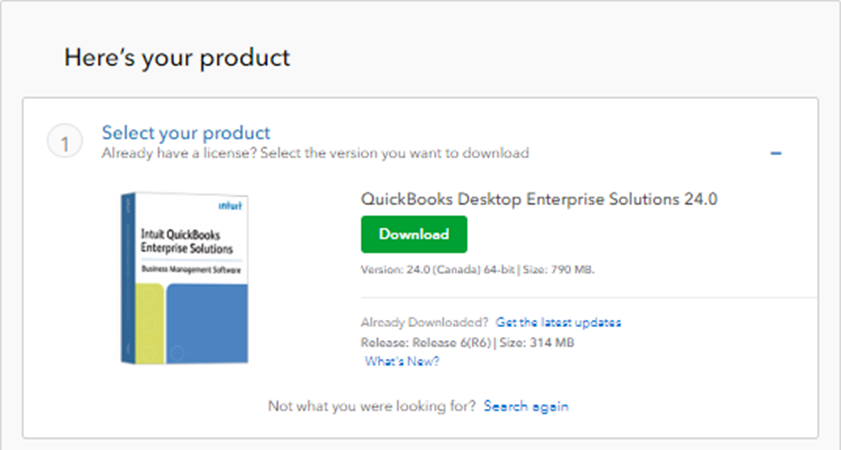Click the Here's your product heading
Screen dimensions: 841x450
177,58
